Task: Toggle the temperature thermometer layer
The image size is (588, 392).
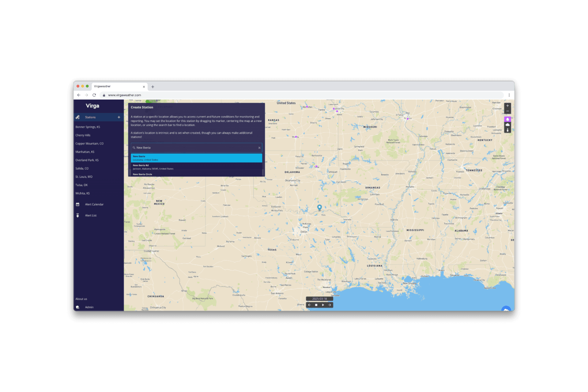Action: coord(507,130)
